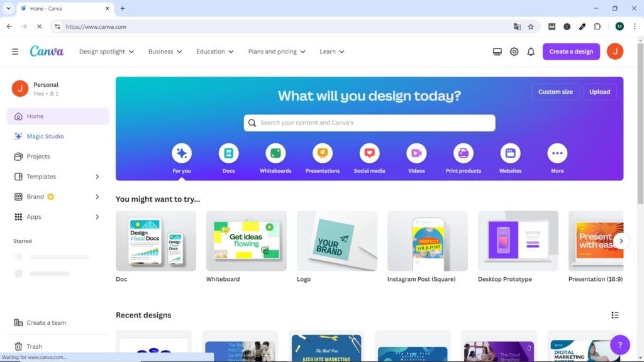Screen dimensions: 644x362
Task: Go to Magic Studio in sidebar
Action: 45,136
